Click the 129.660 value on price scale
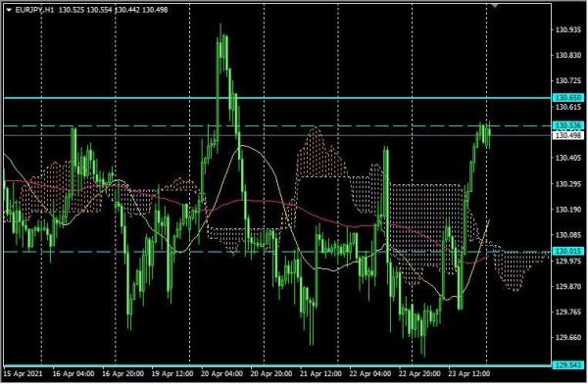Image resolution: width=588 pixels, height=384 pixels. [567, 338]
